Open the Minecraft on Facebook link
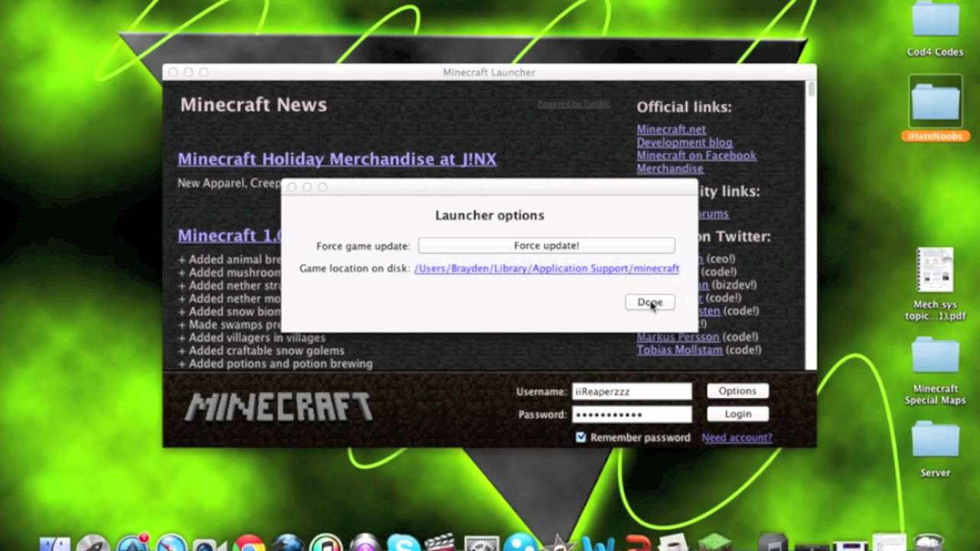The image size is (980, 551). pyautogui.click(x=697, y=155)
